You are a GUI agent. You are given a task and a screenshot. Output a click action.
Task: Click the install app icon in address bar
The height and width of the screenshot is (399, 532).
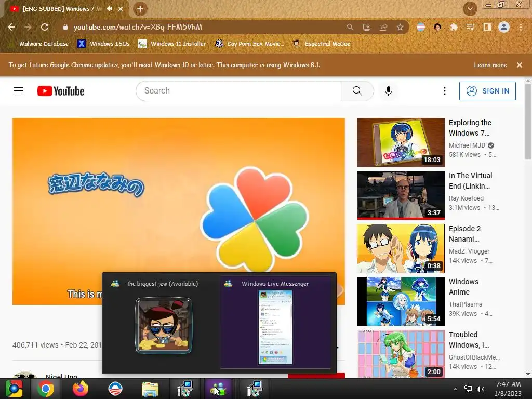pos(367,27)
